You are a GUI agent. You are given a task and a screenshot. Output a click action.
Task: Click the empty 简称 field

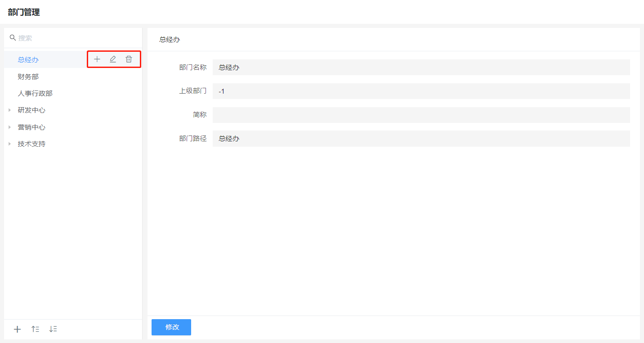pyautogui.click(x=421, y=115)
